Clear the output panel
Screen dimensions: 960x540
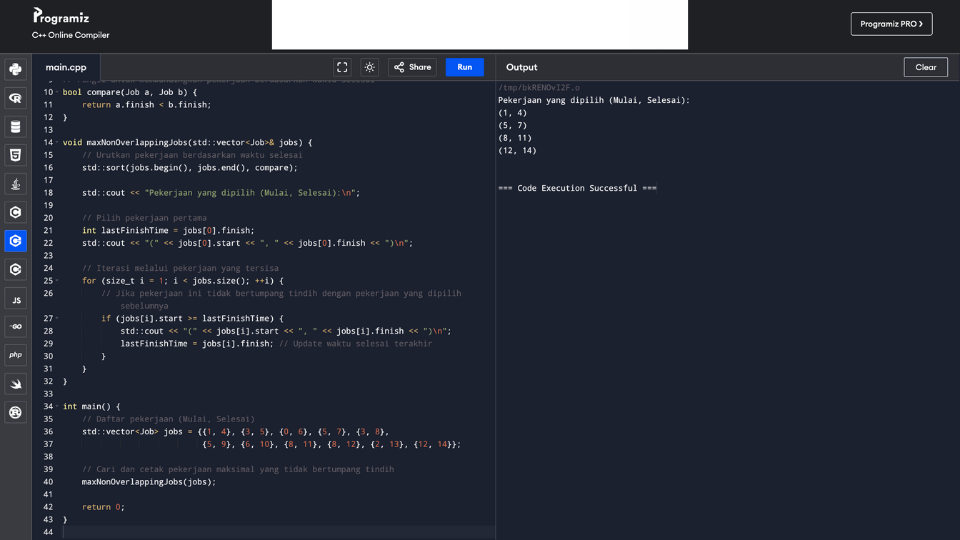(x=926, y=67)
